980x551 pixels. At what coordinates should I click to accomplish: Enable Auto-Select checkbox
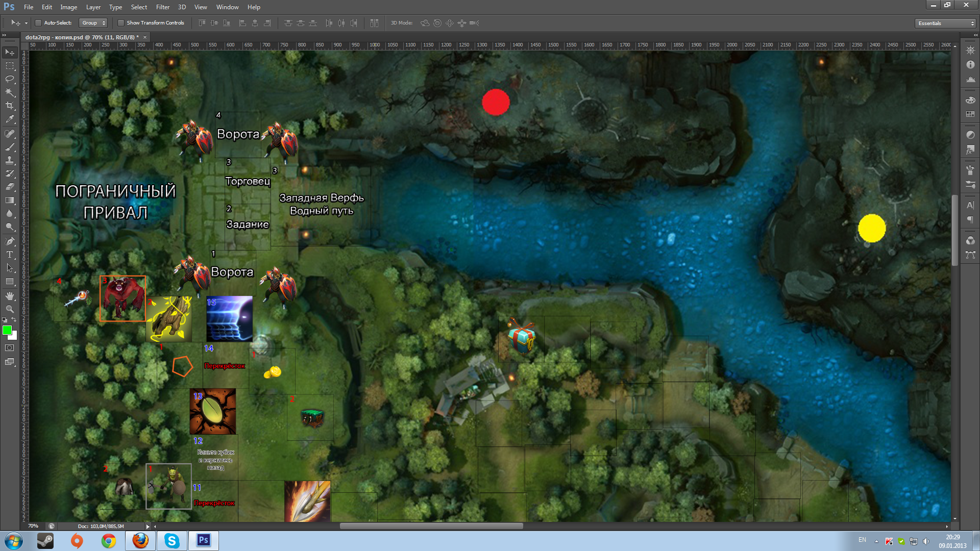tap(38, 23)
